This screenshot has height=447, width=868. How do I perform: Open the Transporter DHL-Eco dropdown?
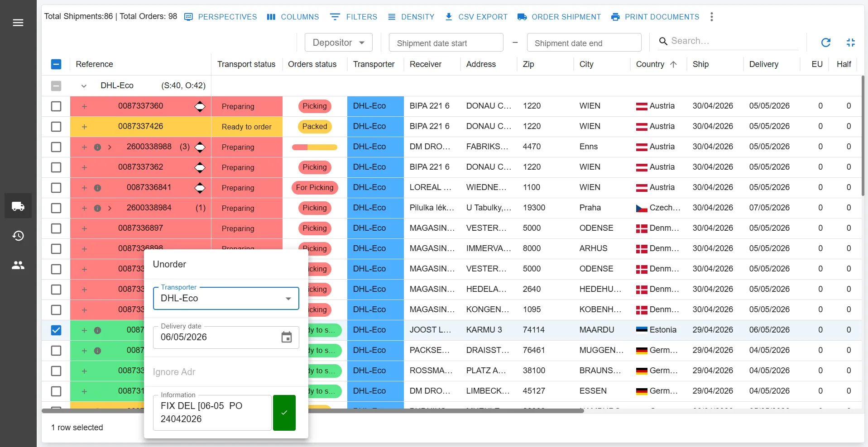226,298
